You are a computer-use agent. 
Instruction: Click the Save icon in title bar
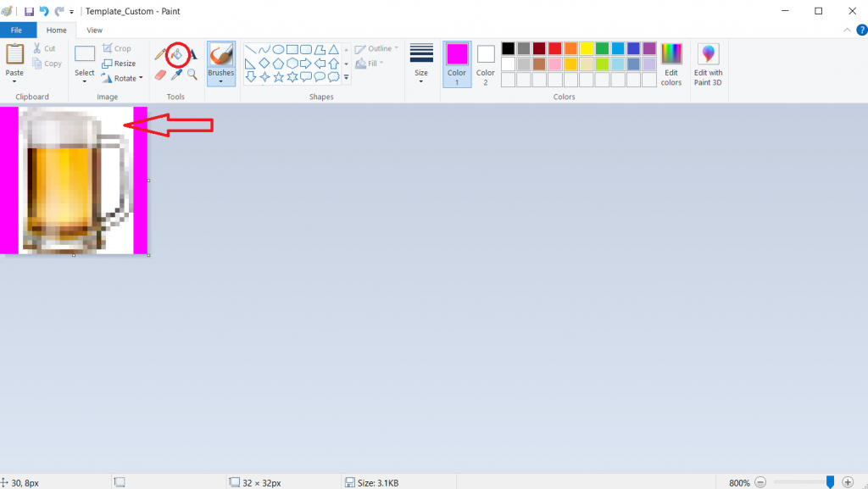click(29, 11)
